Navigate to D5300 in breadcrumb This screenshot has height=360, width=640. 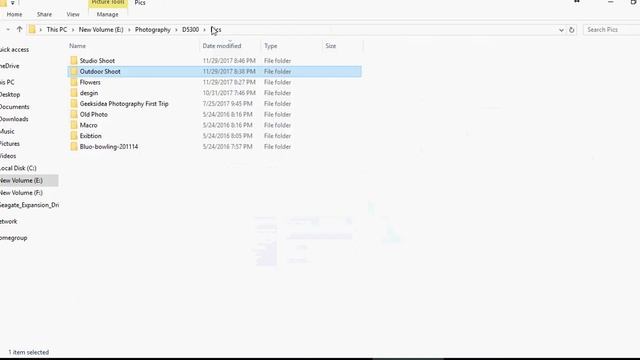point(191,30)
